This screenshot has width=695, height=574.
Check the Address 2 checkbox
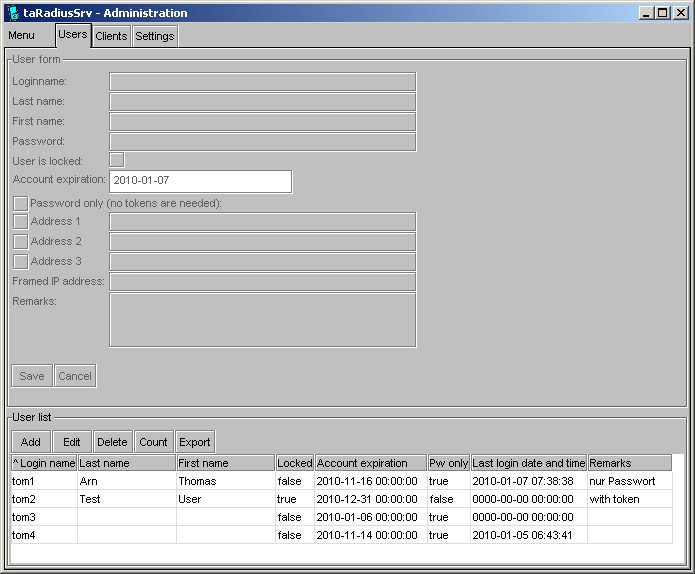(20, 241)
